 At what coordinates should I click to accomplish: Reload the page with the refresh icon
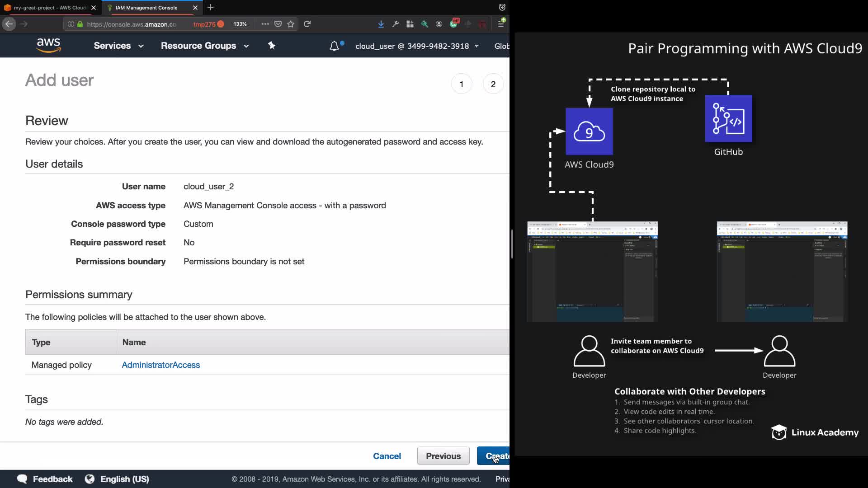[307, 24]
